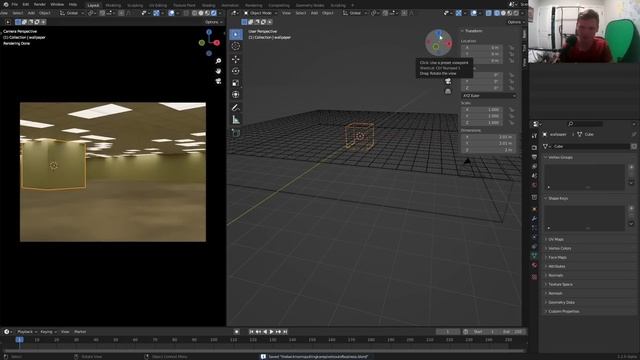
Task: Open Add menu in User Perspective header
Action: [x=314, y=13]
